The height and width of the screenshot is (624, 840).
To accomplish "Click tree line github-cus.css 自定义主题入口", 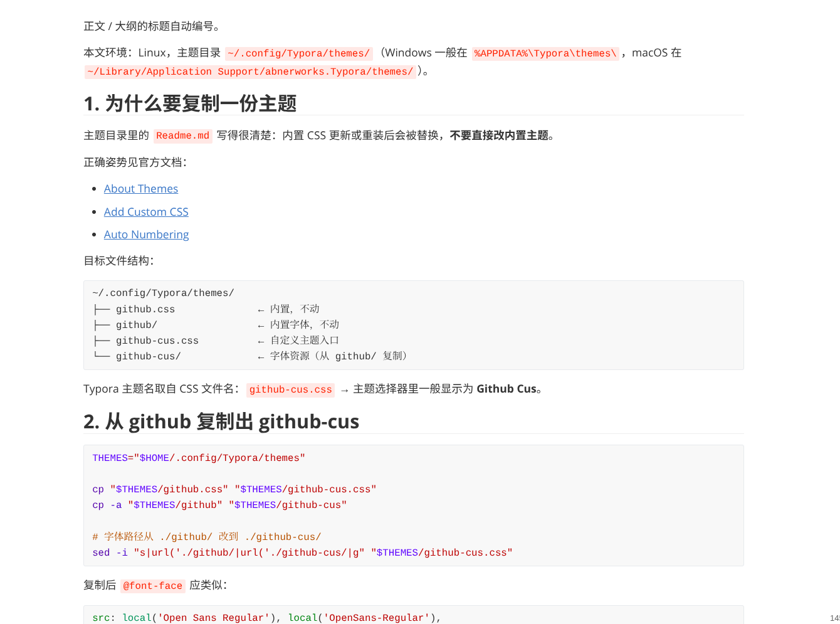I will click(216, 341).
